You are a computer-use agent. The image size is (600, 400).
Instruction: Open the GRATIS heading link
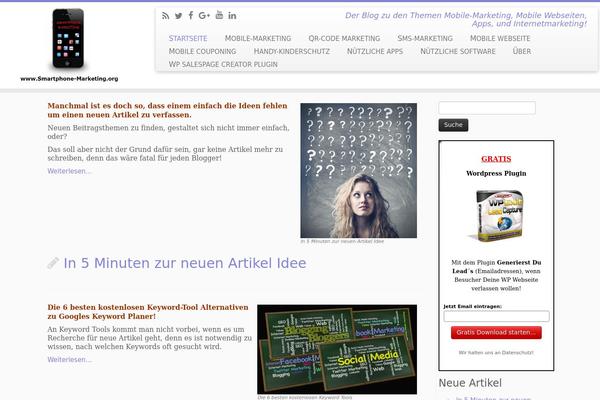click(x=496, y=159)
